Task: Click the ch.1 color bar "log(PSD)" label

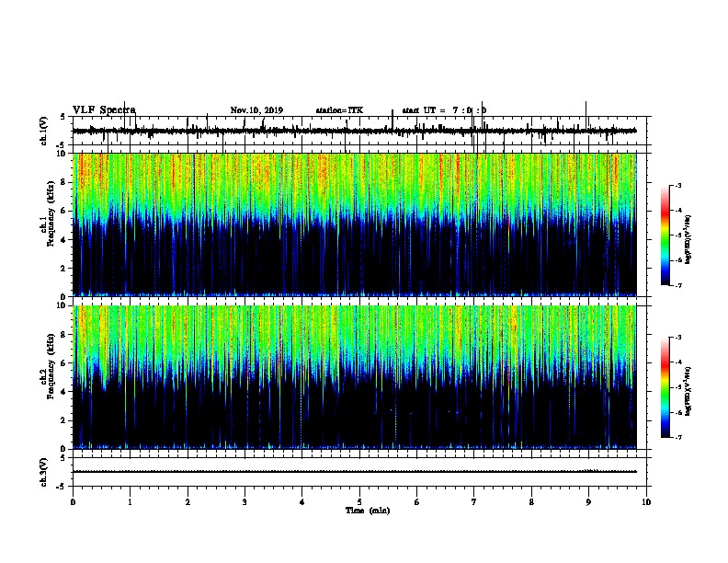Action: pyautogui.click(x=688, y=239)
